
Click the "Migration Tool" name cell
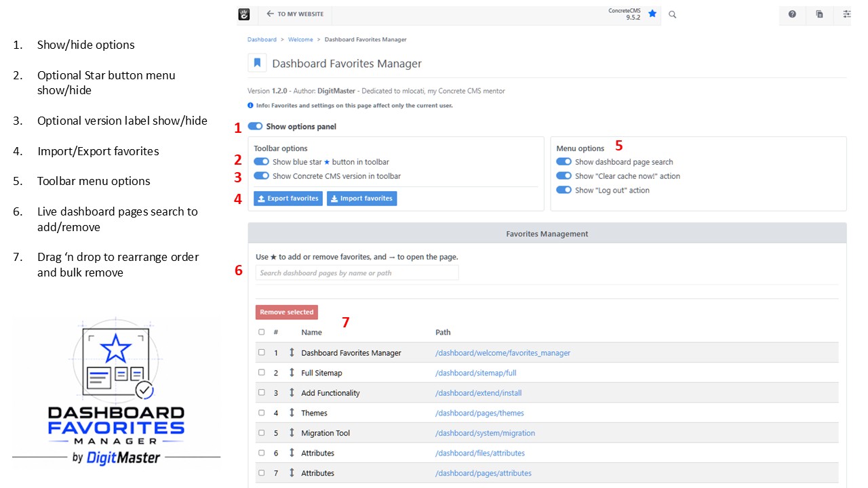(325, 433)
